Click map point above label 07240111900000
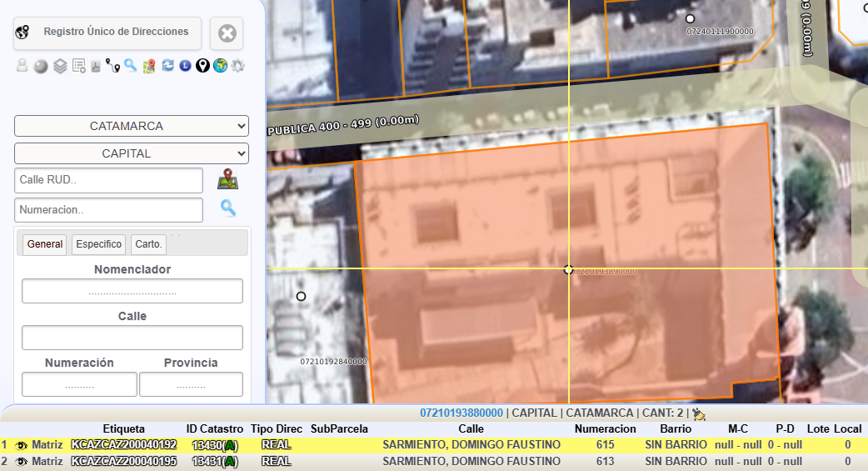Viewport: 868px width, 471px height. pos(690,19)
